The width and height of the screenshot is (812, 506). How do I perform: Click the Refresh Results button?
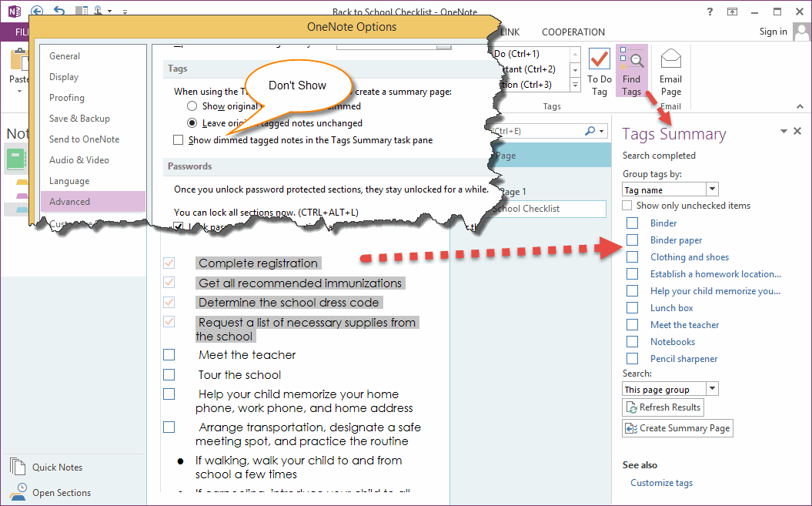point(663,407)
